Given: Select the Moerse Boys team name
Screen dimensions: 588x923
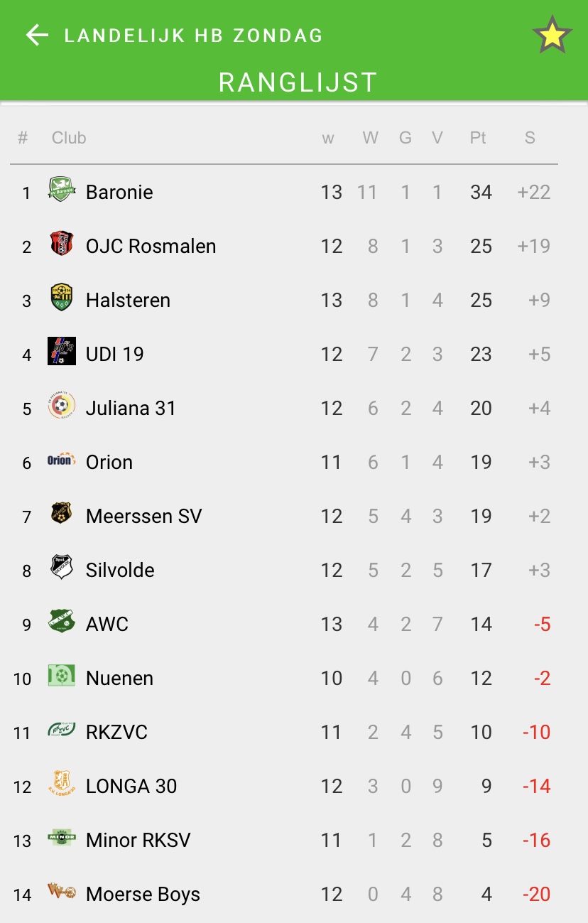Looking at the screenshot, I should pyautogui.click(x=143, y=895).
